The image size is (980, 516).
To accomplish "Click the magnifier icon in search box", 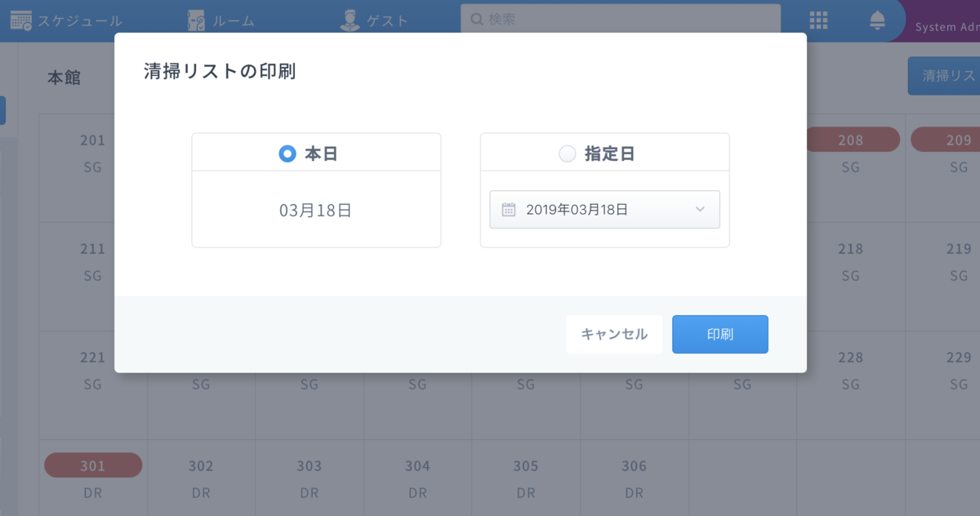I will pyautogui.click(x=477, y=20).
